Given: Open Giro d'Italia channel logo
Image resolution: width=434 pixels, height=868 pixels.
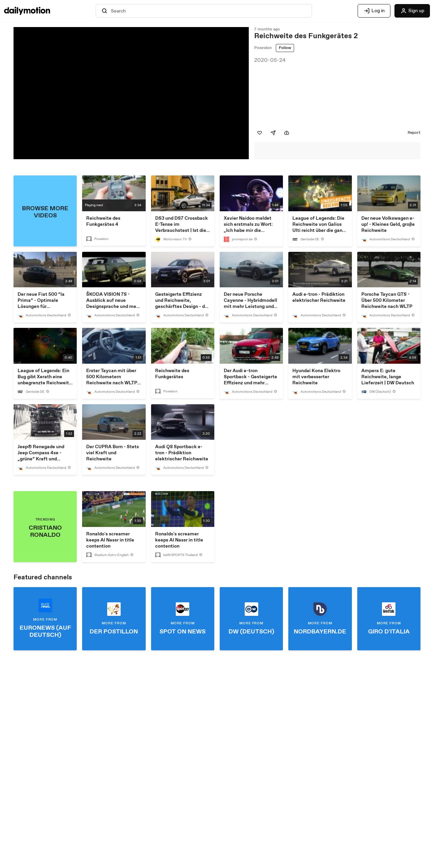Looking at the screenshot, I should (x=389, y=609).
